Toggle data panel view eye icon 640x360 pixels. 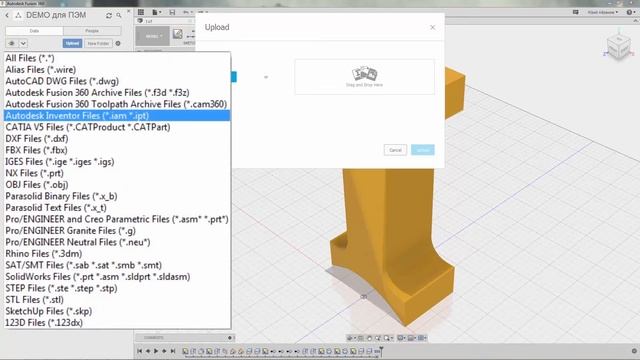[12, 43]
